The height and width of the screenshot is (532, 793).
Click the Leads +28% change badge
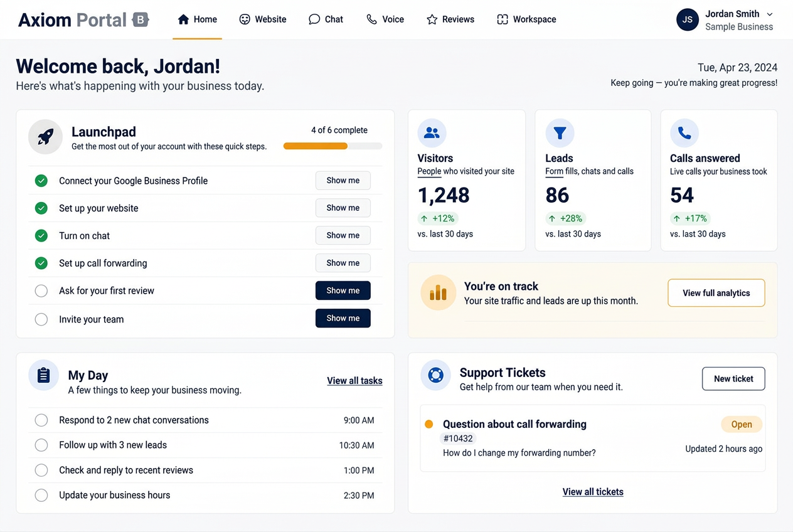coord(567,218)
